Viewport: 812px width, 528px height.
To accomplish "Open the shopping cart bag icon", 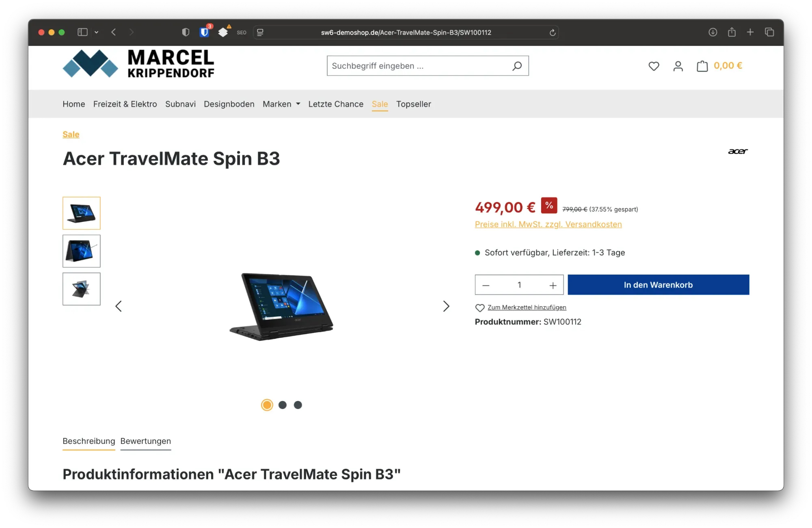I will click(702, 66).
